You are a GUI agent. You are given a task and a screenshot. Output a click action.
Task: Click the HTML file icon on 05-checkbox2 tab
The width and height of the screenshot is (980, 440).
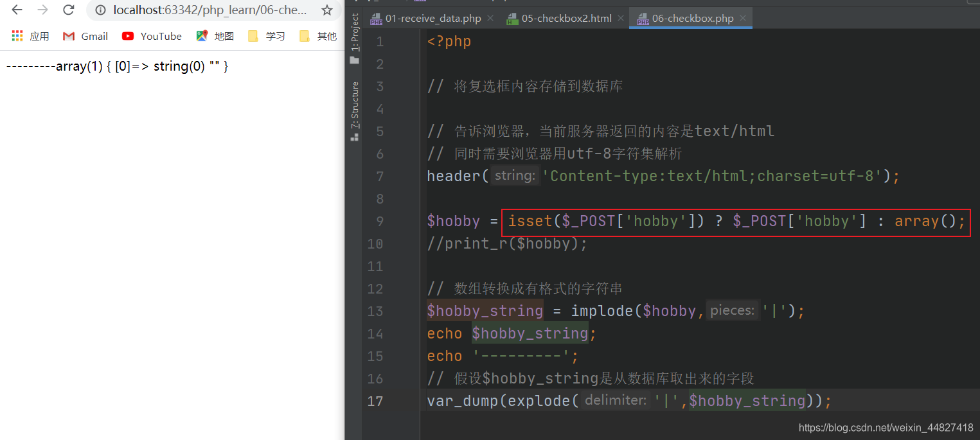512,19
